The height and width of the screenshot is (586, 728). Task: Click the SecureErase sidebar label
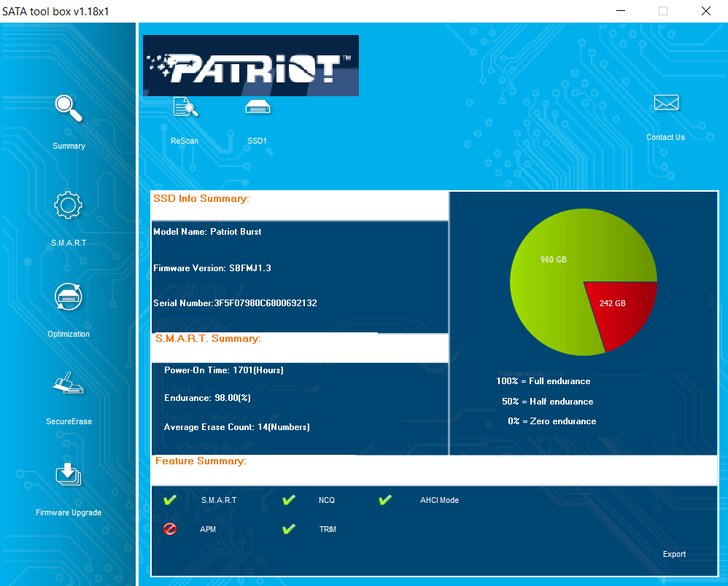coord(69,421)
